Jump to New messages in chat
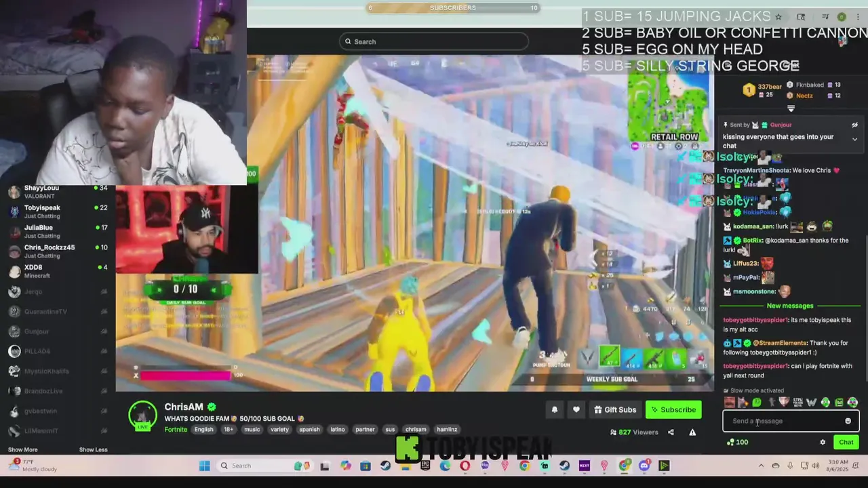The height and width of the screenshot is (488, 868). (790, 306)
